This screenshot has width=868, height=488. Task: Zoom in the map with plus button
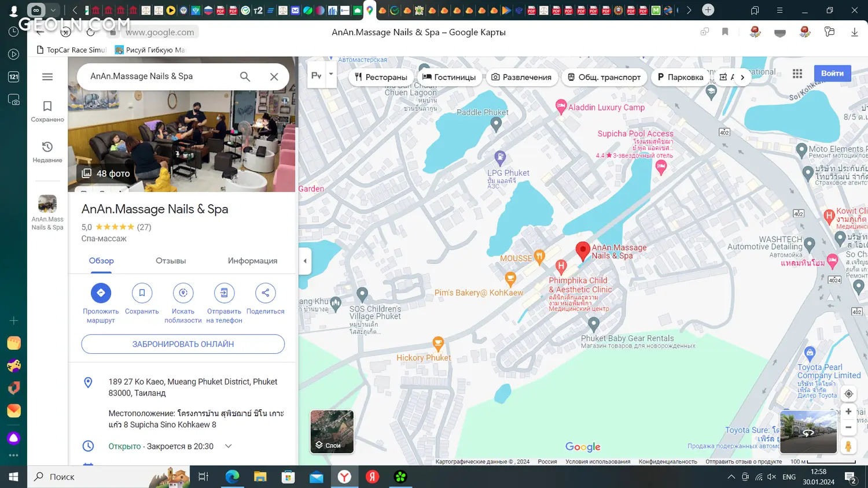tap(848, 412)
